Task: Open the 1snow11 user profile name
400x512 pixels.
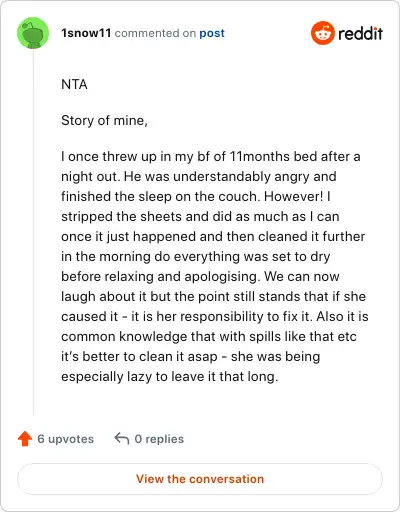Action: pyautogui.click(x=86, y=33)
